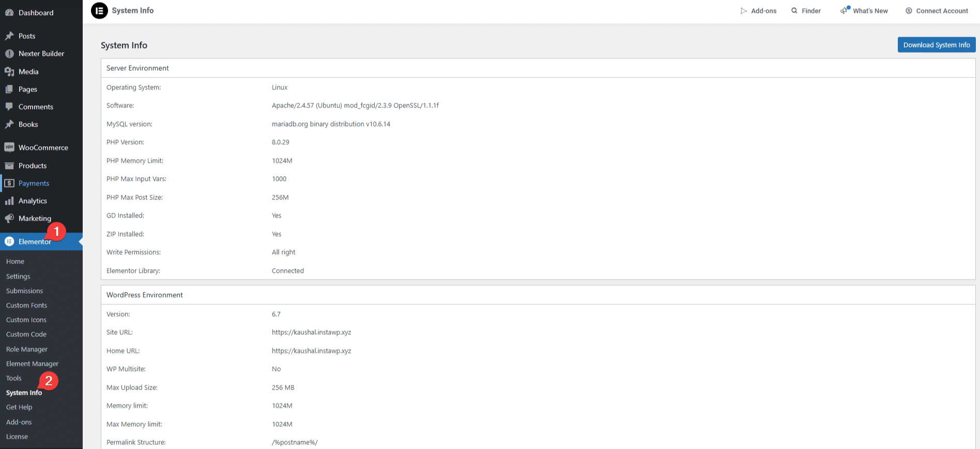980x449 pixels.
Task: Click the Nexter Builder icon
Action: point(9,53)
